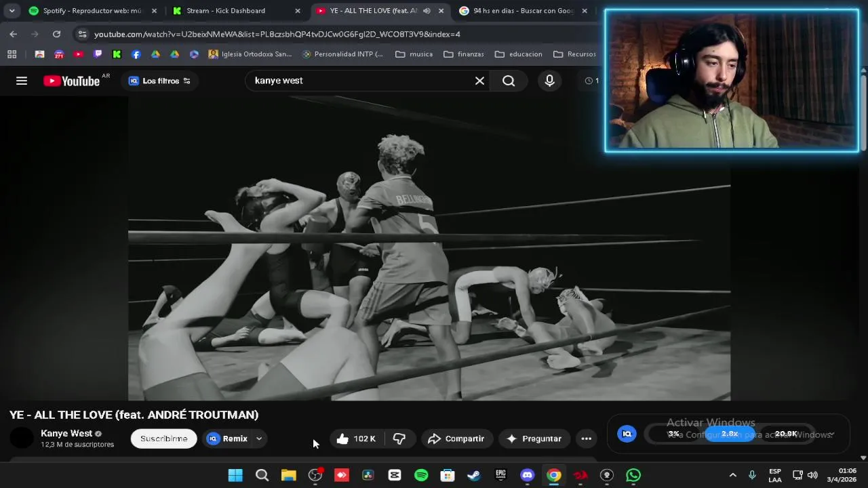Open CapCut from the taskbar
Screen dimensions: 868x488
point(395,475)
